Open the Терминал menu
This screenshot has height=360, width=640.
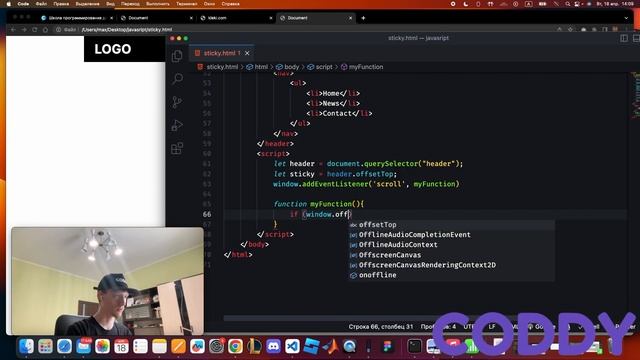click(x=187, y=4)
